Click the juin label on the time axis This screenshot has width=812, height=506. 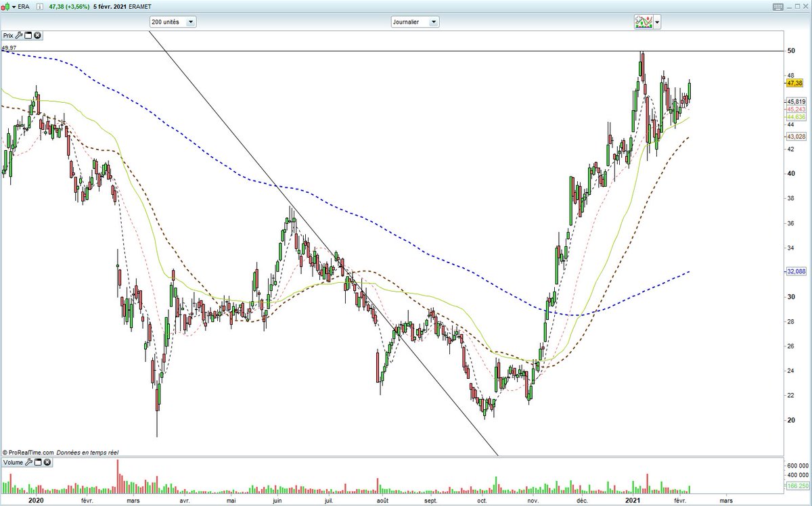276,501
